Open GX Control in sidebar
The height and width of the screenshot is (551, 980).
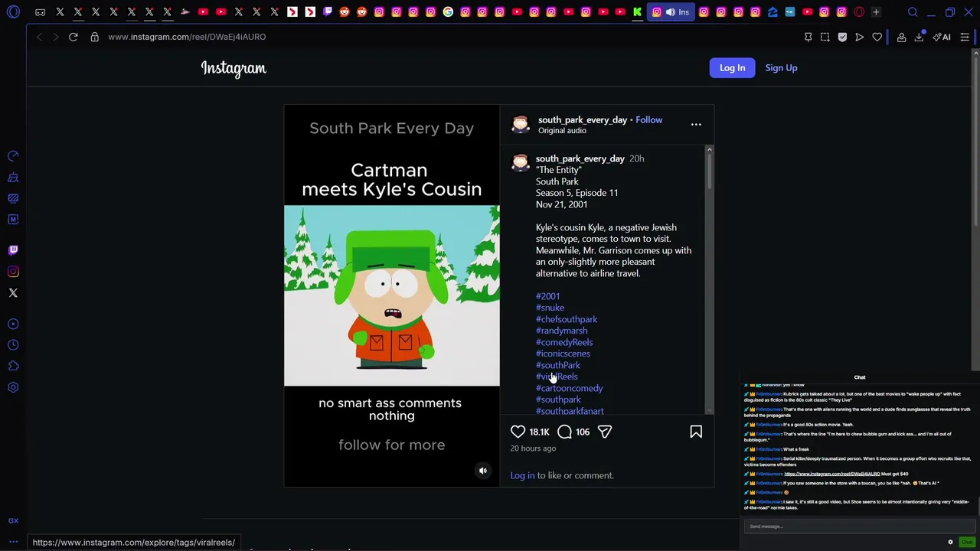click(13, 156)
